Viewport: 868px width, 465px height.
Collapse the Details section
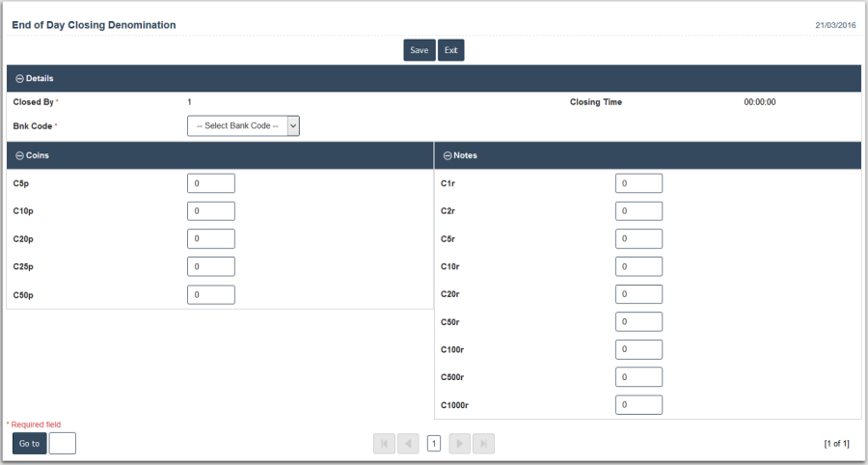pos(19,79)
